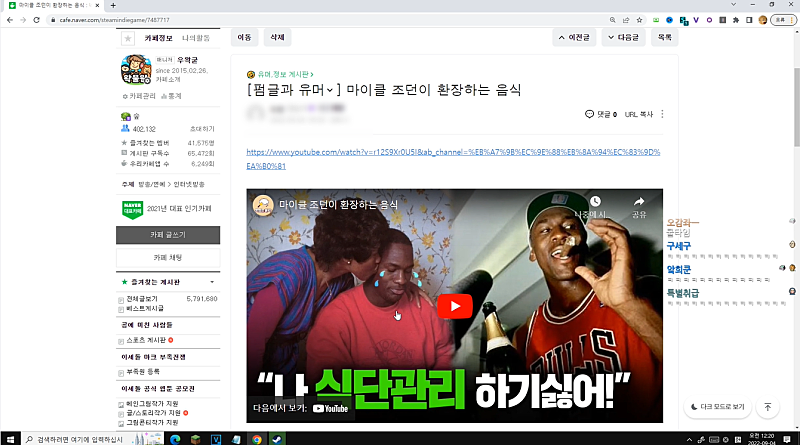Toggle the Chrome side panel icon
Image resolution: width=800 pixels, height=445 pixels.
(749, 20)
